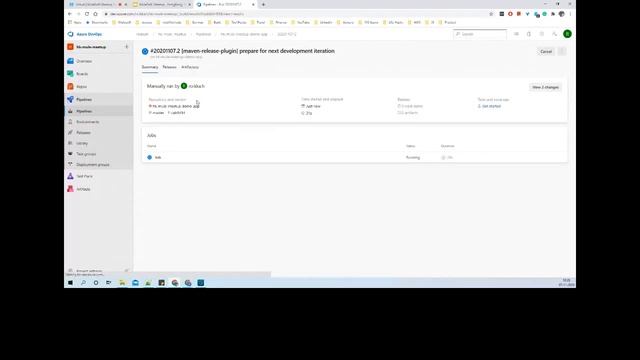Screen dimensions: 640x360
Task: Click the taskbar clock
Action: click(567, 282)
